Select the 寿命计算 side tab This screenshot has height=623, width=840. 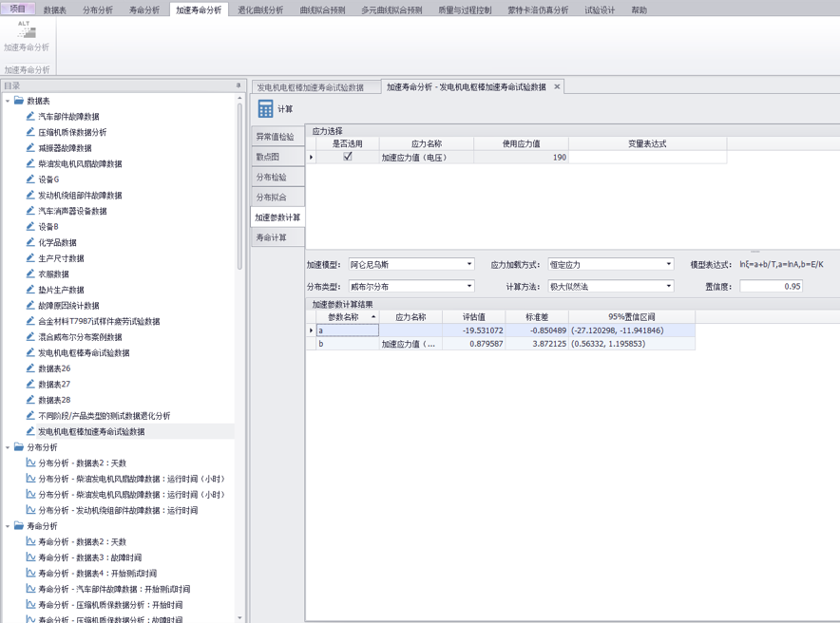tap(271, 237)
